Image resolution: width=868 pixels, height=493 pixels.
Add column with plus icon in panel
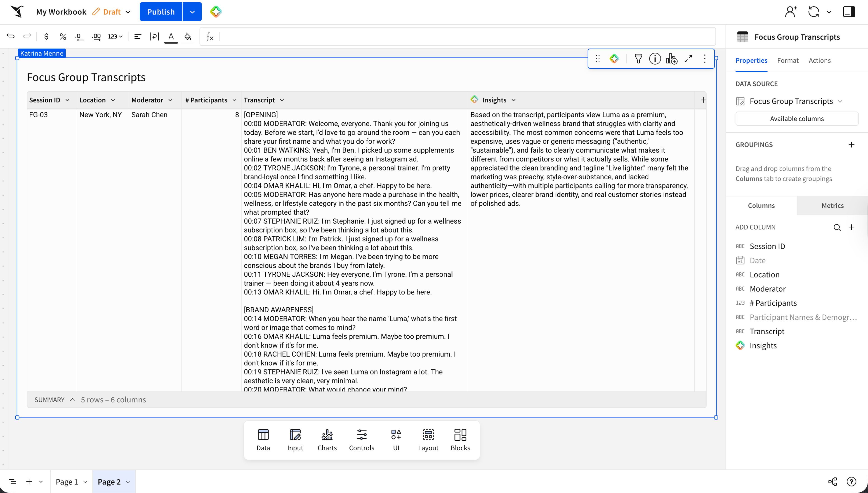point(851,227)
